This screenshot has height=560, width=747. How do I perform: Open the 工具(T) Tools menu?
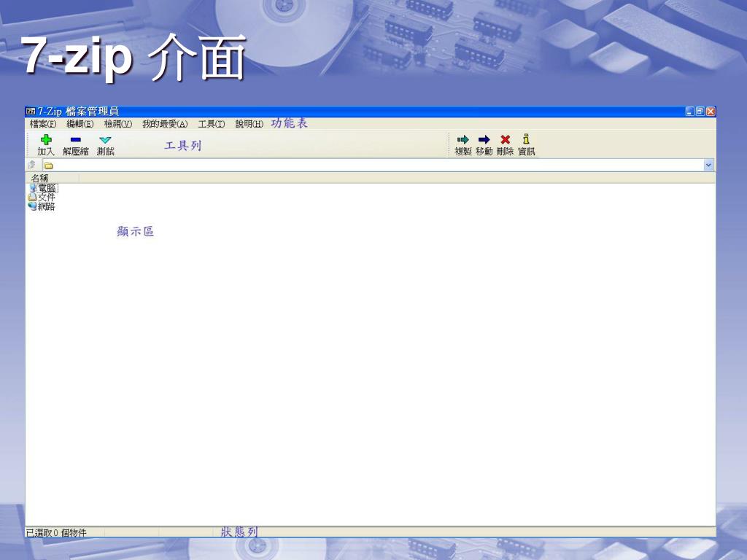(212, 124)
